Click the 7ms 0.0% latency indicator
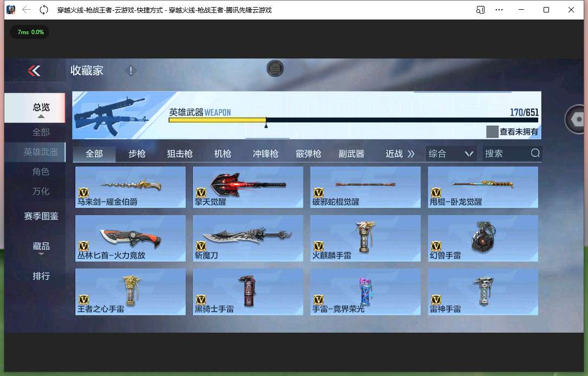588x376 pixels. coord(30,32)
